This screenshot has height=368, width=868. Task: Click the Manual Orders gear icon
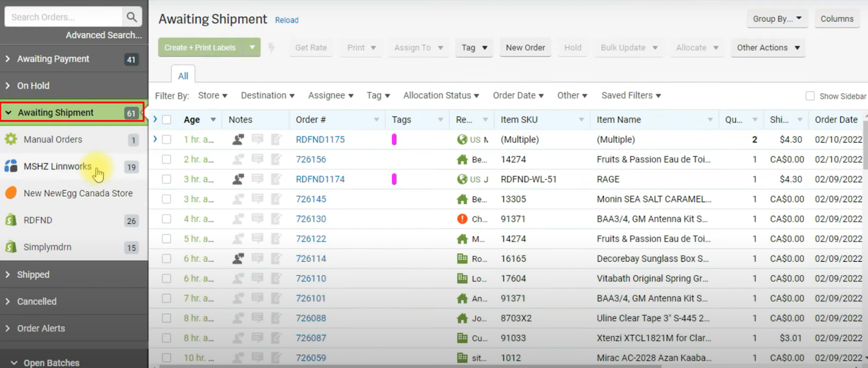click(11, 139)
